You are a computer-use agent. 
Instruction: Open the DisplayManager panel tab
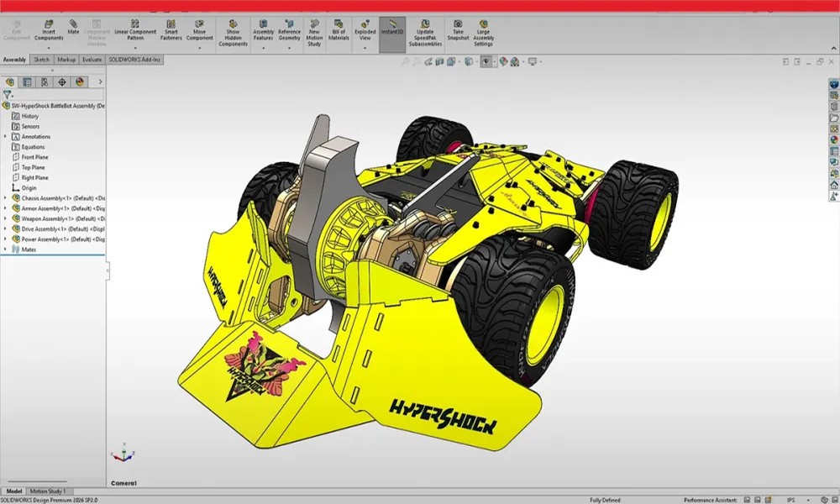click(80, 81)
